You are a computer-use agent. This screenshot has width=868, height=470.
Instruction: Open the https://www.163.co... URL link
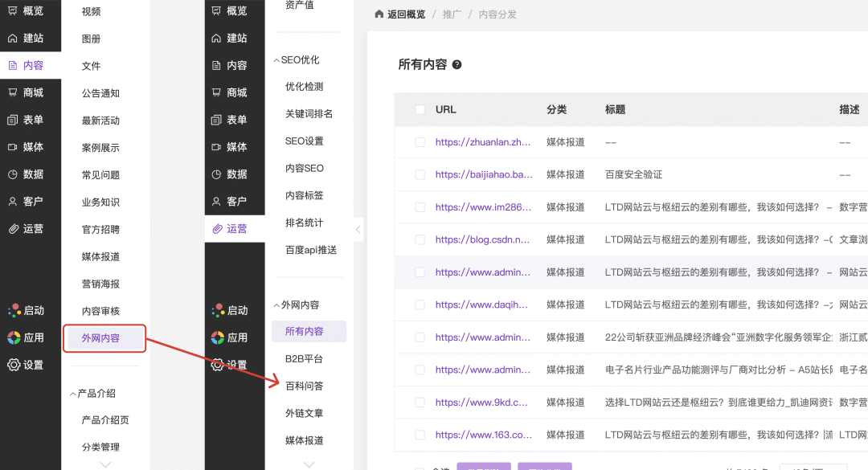(483, 435)
